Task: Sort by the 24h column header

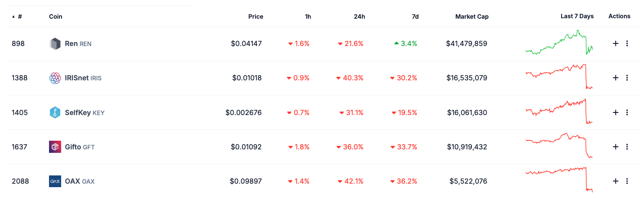Action: [x=359, y=16]
